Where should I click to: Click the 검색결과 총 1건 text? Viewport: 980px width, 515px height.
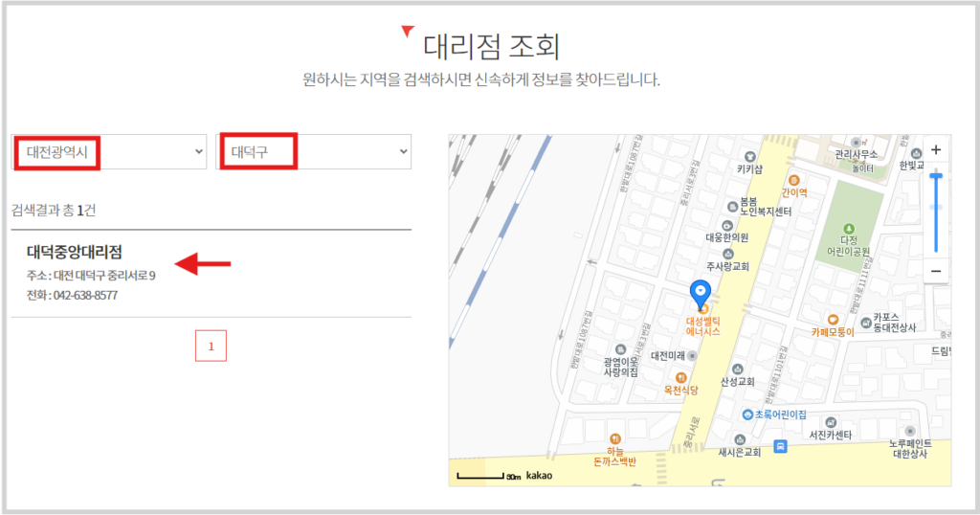pyautogui.click(x=54, y=210)
